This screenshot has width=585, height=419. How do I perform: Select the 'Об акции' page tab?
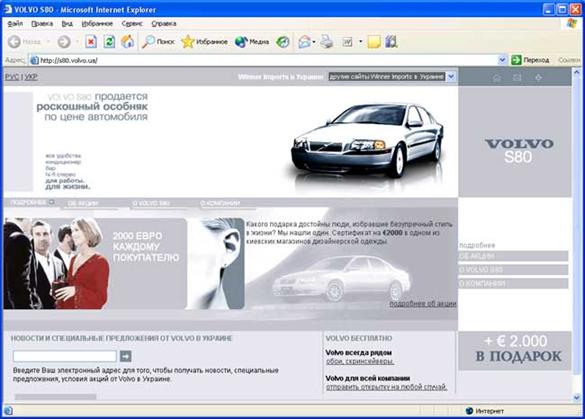click(x=83, y=203)
